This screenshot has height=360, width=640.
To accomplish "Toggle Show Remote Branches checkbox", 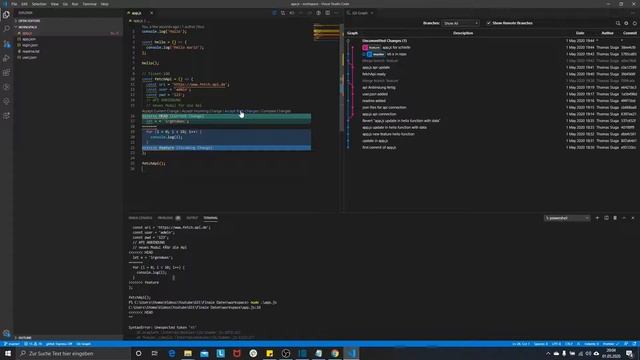I will point(489,23).
